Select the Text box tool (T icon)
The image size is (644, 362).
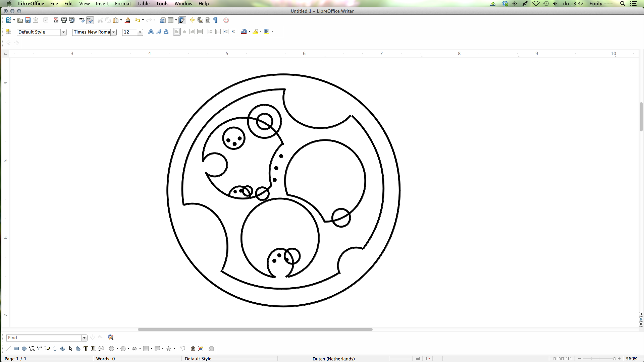click(86, 349)
